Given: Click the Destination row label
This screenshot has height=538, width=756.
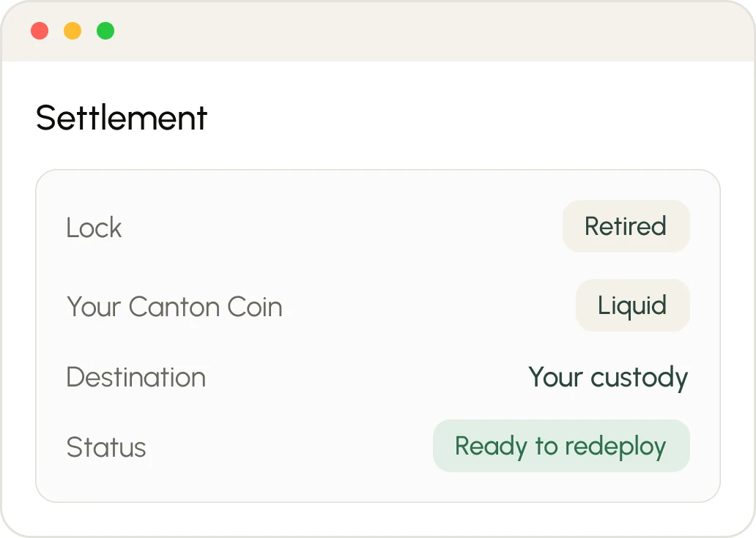Looking at the screenshot, I should pos(136,377).
